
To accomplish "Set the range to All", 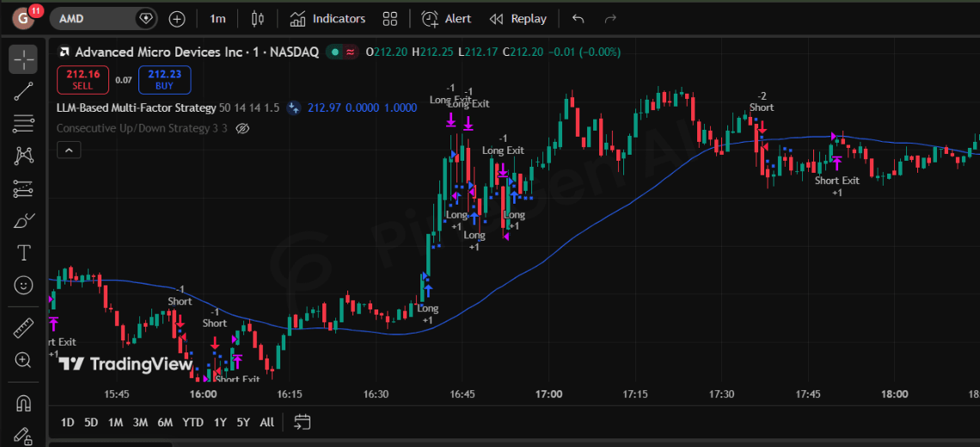I will click(266, 422).
